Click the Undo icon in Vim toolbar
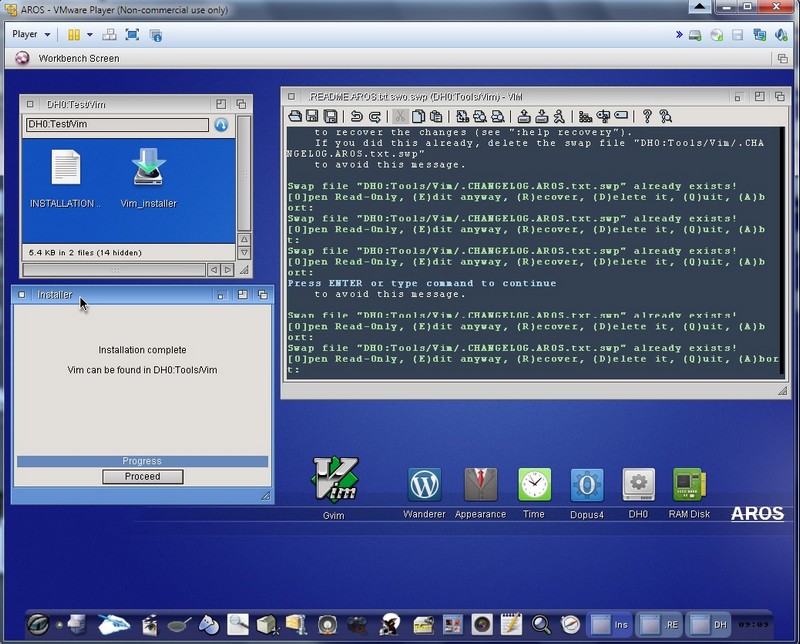Image resolution: width=800 pixels, height=644 pixels. [357, 116]
